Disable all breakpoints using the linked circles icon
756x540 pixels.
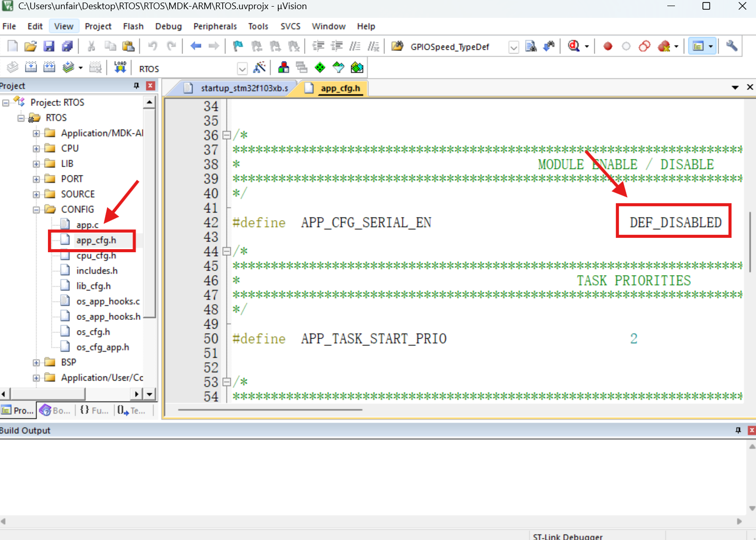click(644, 46)
